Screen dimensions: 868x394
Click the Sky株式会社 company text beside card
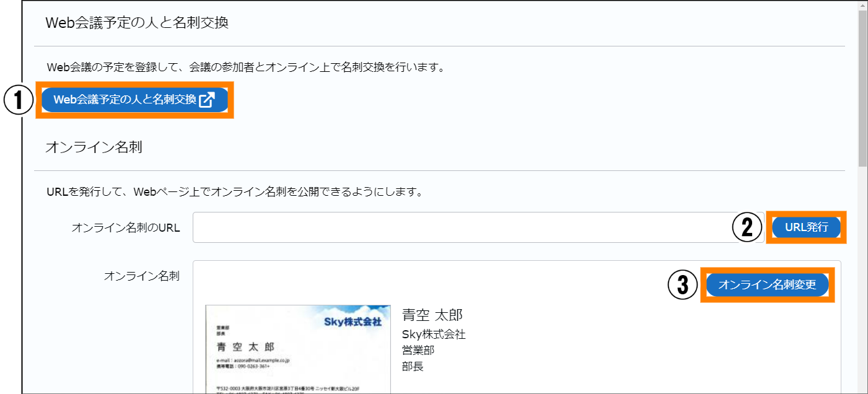[434, 335]
